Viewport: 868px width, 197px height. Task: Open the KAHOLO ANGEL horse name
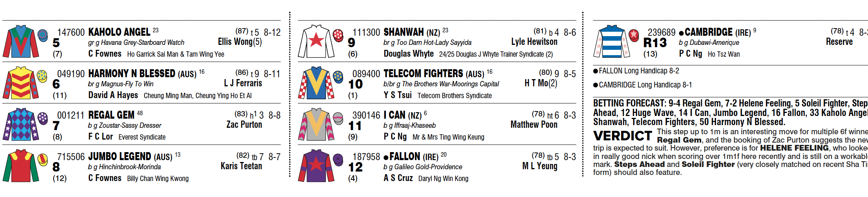point(120,32)
